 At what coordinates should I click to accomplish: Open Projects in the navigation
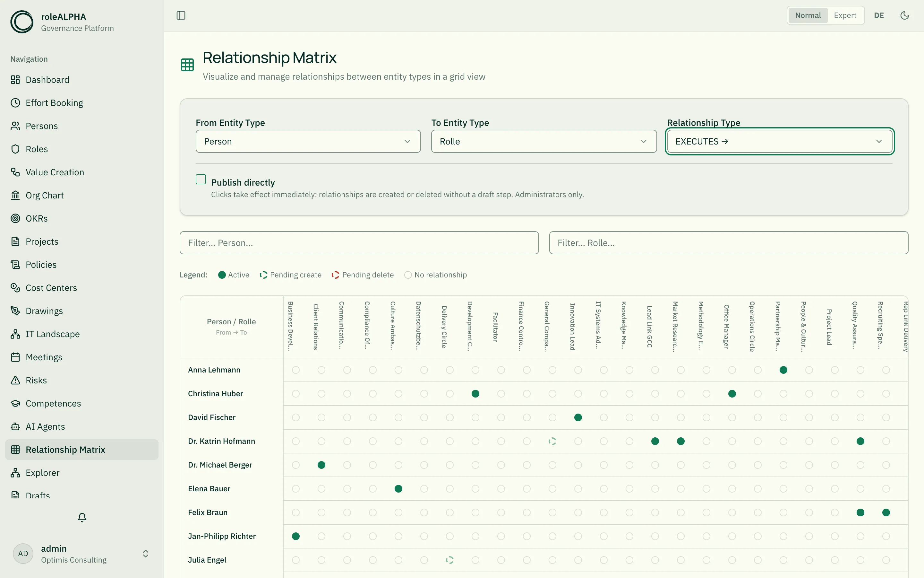(82, 241)
